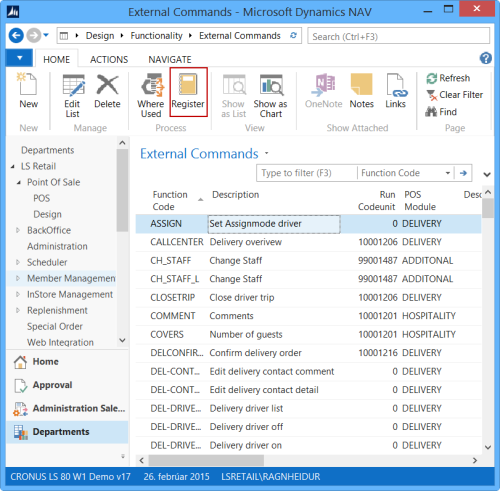Viewport: 500px width, 491px height.
Task: Clear Filter in the Page group
Action: pyautogui.click(x=454, y=95)
